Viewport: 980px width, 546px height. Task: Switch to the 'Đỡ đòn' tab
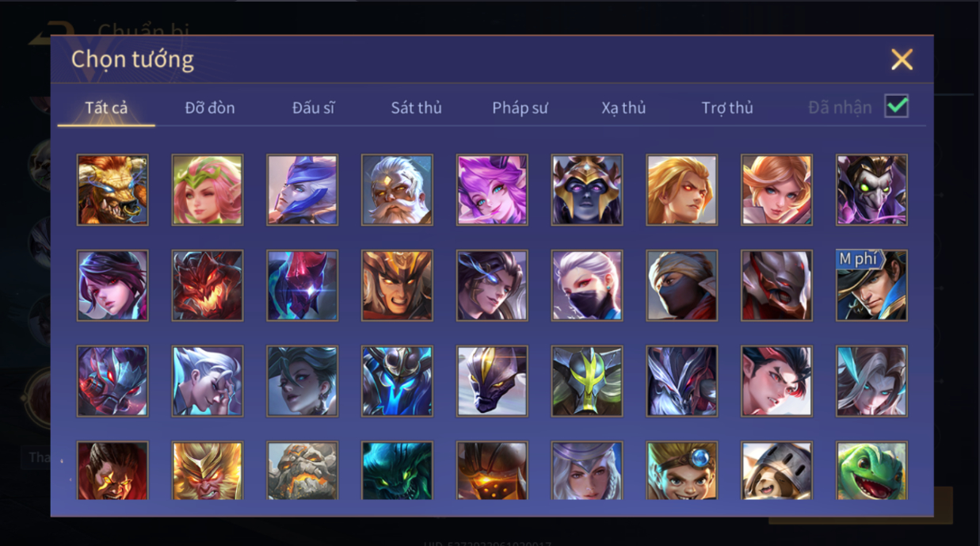[210, 108]
